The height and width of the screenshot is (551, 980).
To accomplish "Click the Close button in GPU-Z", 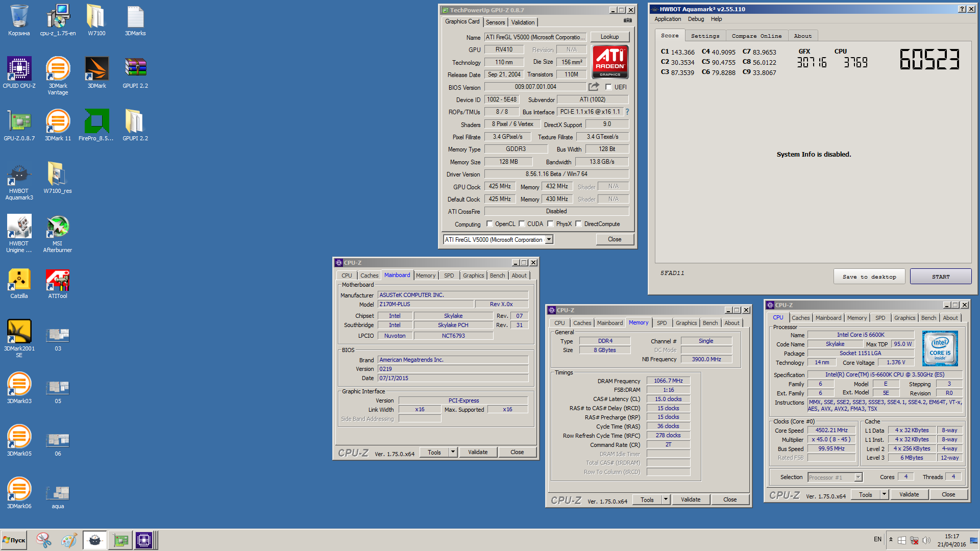I will pos(615,239).
